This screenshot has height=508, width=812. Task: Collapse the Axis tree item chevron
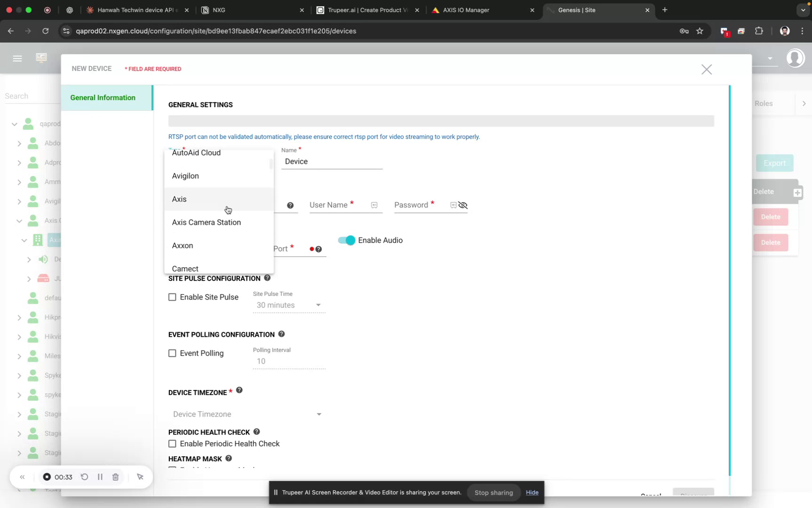click(x=24, y=240)
